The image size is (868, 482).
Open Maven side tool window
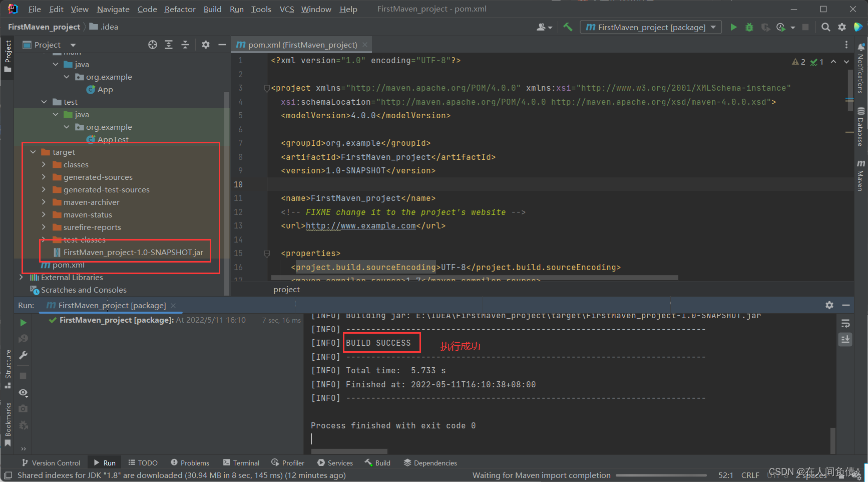(x=860, y=175)
